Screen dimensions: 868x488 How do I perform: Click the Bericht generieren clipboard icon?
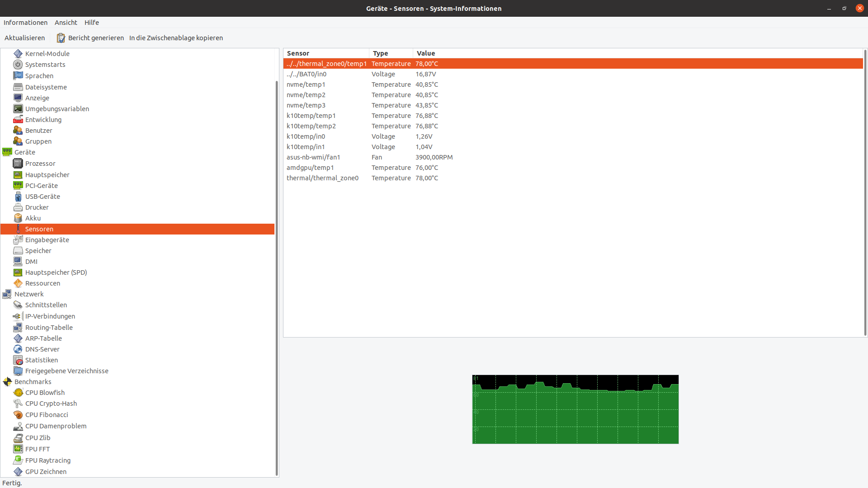coord(61,38)
